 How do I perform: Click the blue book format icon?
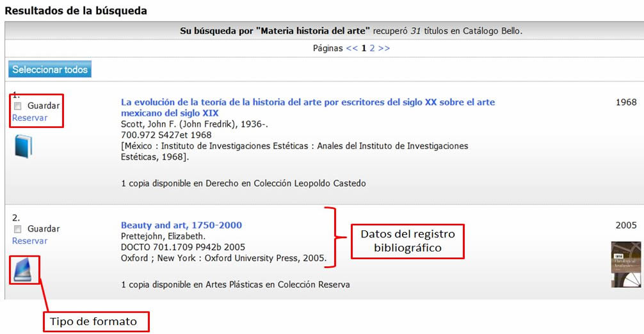pos(22,146)
